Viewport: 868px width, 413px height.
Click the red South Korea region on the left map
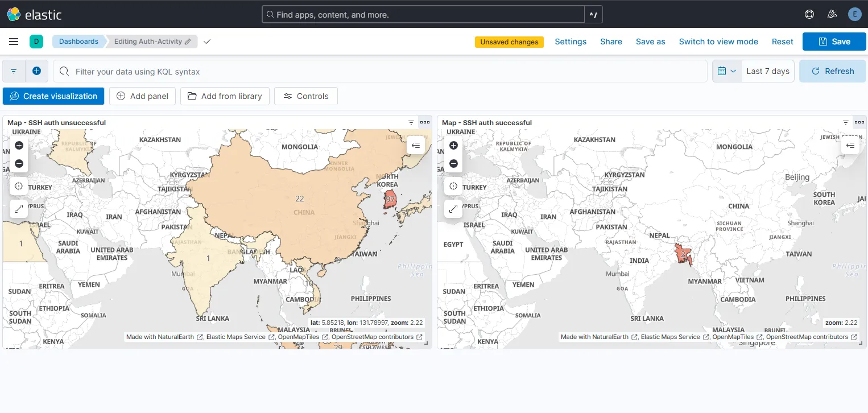tap(388, 200)
